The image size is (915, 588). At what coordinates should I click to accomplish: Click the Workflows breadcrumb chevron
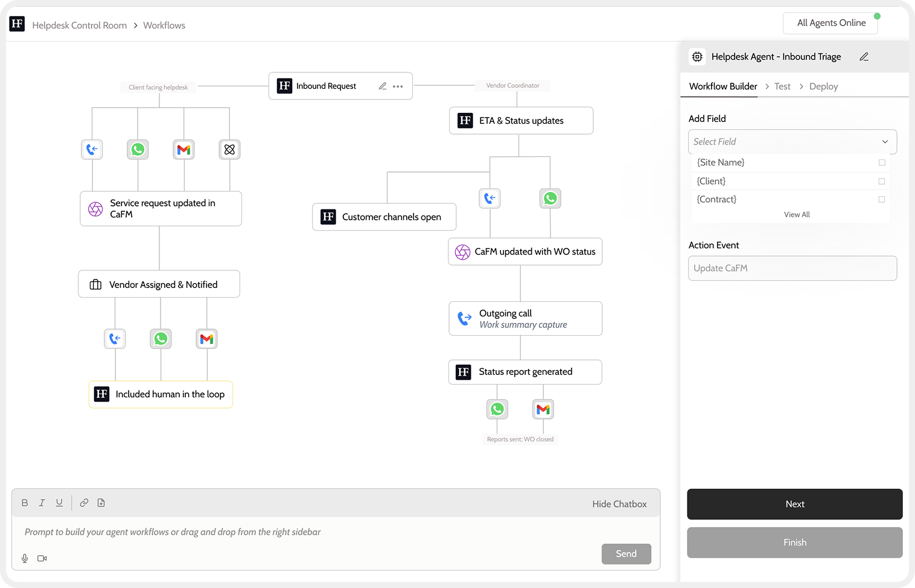(135, 25)
